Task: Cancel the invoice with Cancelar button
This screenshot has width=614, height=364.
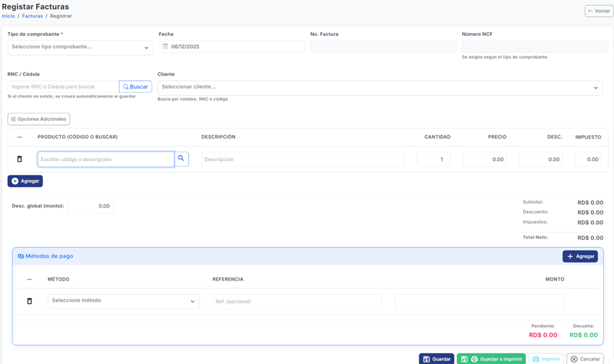Action: 585,359
